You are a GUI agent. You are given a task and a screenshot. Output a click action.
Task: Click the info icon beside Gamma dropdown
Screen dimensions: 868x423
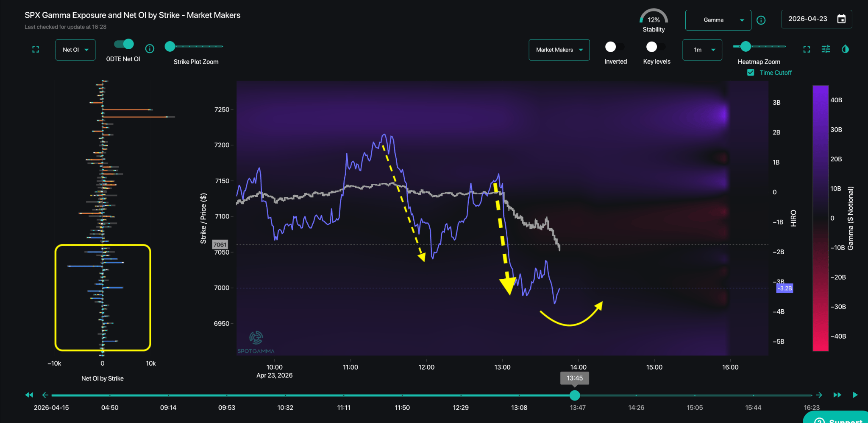point(761,20)
